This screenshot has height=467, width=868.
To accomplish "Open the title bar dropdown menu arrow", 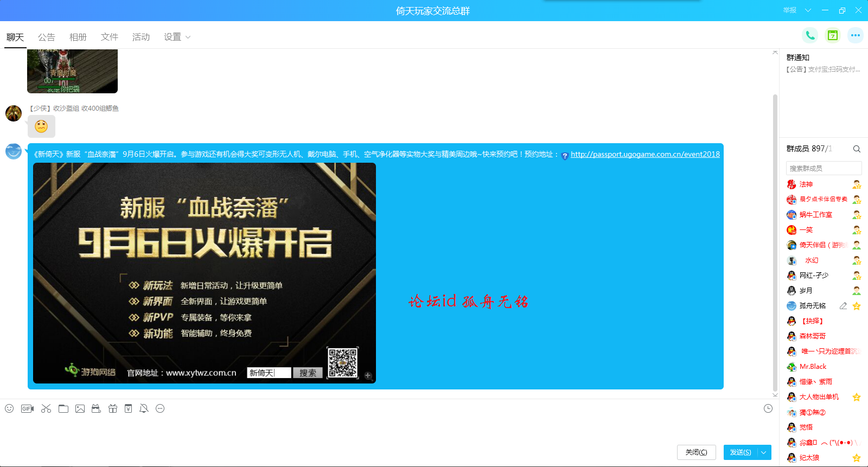I will coord(808,10).
